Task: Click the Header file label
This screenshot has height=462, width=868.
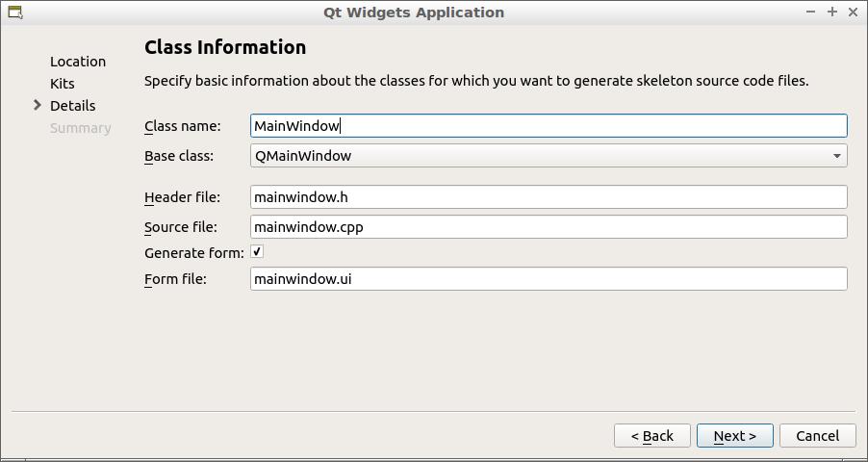Action: point(182,197)
